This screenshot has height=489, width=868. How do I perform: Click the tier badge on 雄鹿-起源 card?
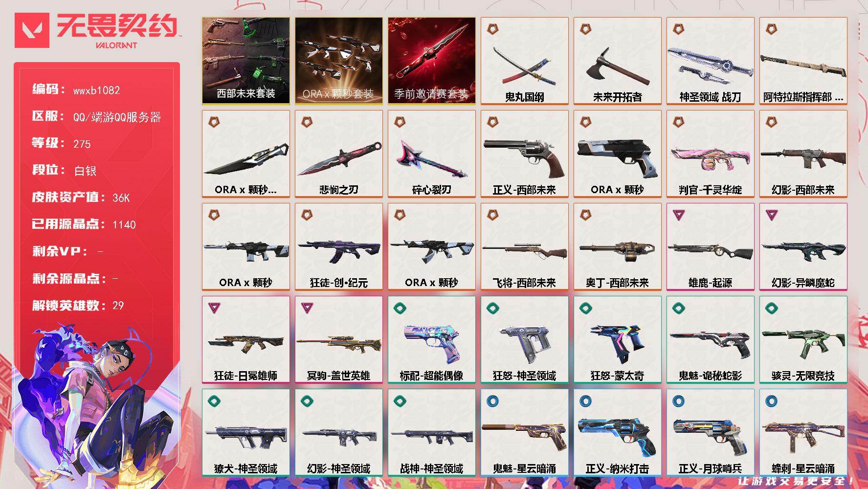[x=679, y=215]
